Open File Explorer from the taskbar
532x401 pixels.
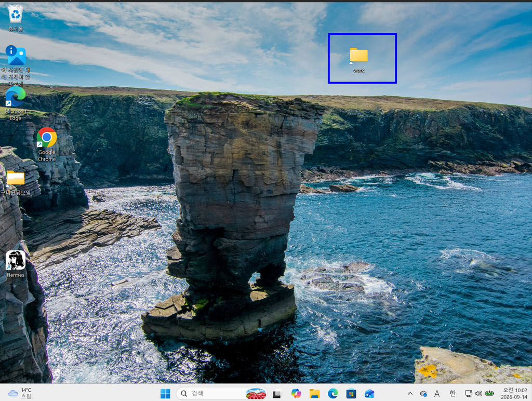coord(314,394)
